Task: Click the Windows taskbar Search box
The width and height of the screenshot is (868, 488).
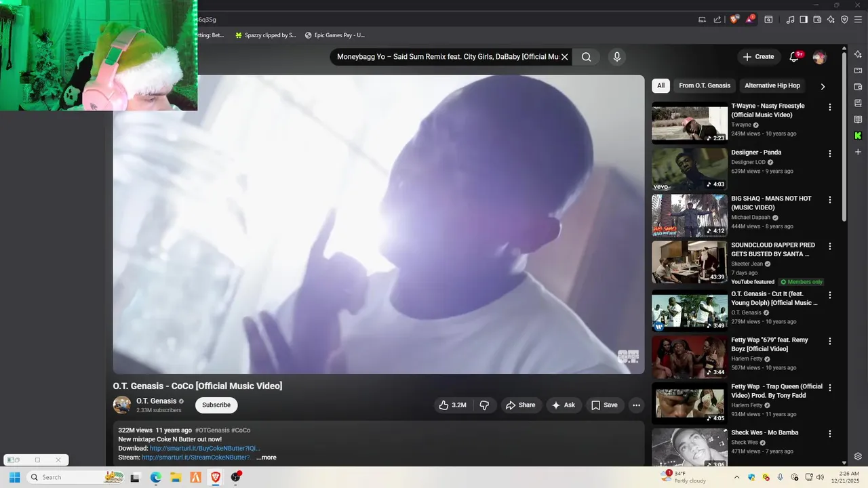Action: [x=76, y=477]
